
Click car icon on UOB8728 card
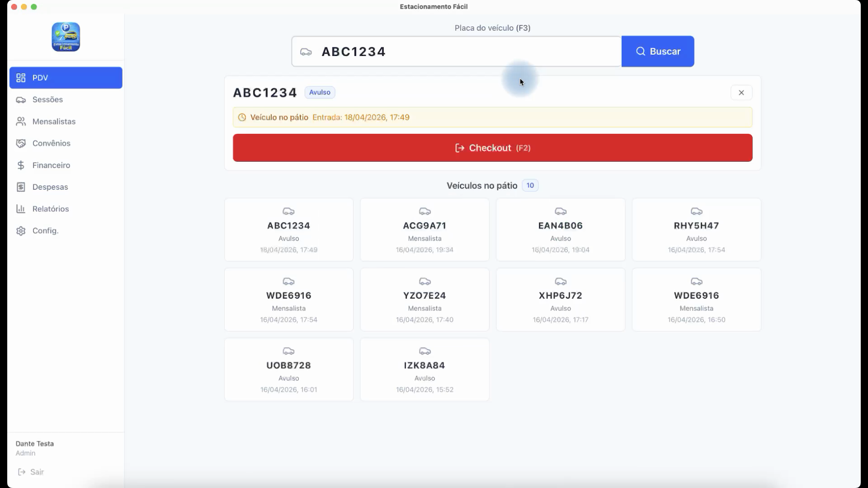[x=289, y=351]
